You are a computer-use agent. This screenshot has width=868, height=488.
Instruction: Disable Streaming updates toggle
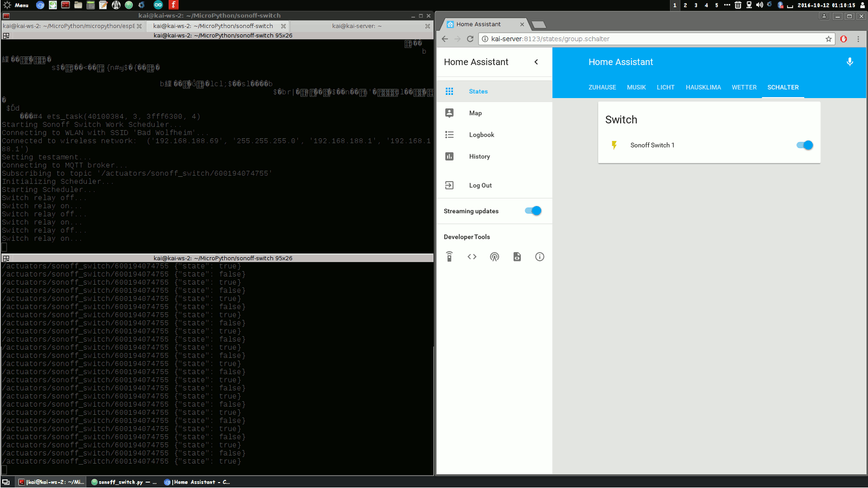point(533,211)
